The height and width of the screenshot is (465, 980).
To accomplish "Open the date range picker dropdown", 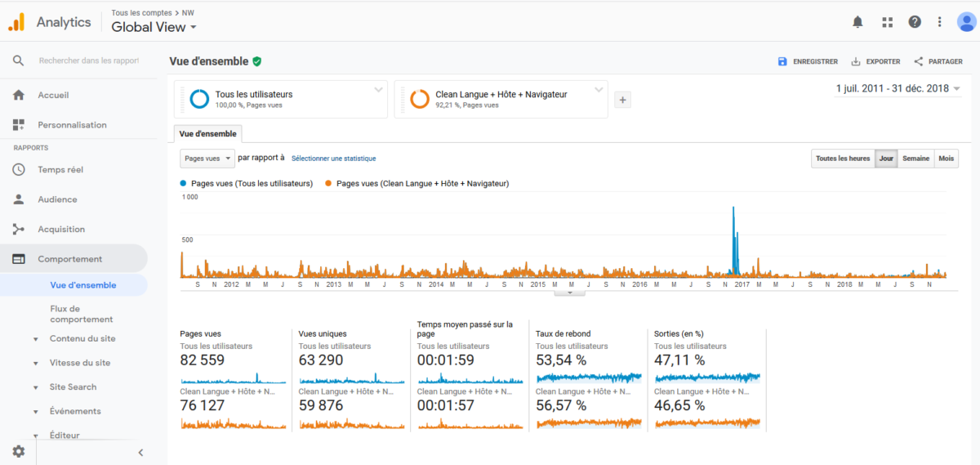I will [898, 88].
